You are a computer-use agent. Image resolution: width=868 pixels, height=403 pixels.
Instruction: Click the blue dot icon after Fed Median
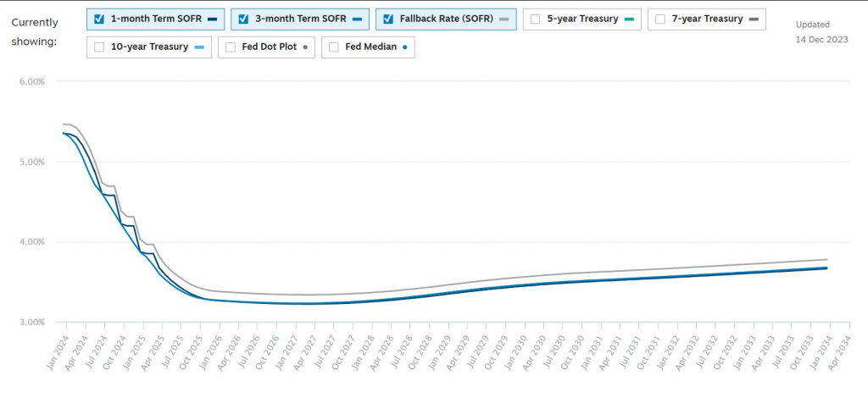point(403,48)
